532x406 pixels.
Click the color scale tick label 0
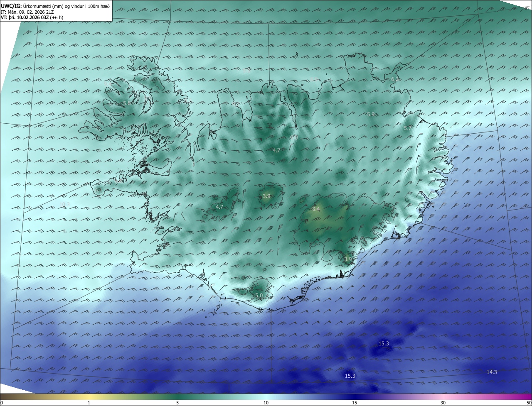point(2,403)
